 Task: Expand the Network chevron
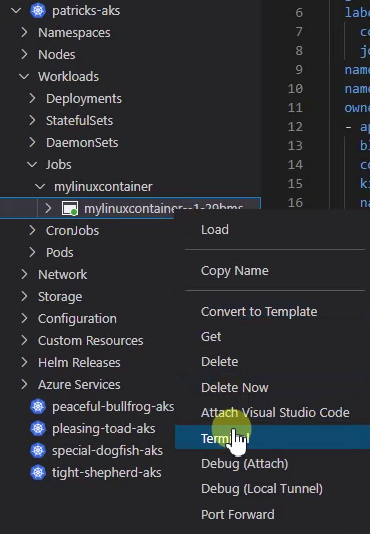[24, 274]
